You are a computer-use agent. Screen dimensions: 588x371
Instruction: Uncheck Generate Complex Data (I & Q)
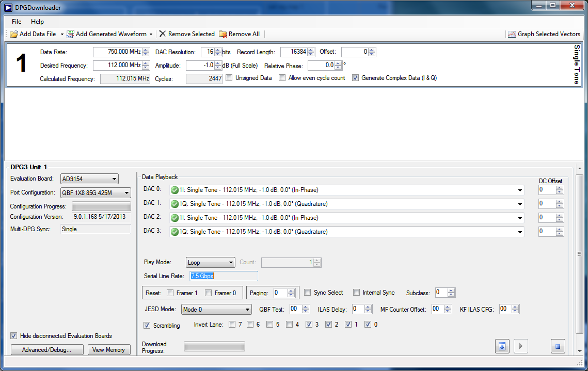pyautogui.click(x=355, y=78)
